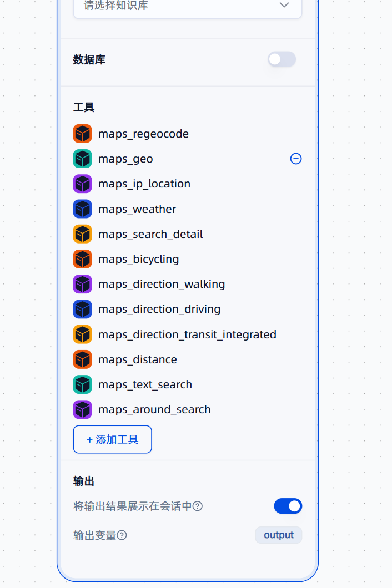Click the maps_direction_walking tool icon
The height and width of the screenshot is (588, 392).
[x=83, y=284]
